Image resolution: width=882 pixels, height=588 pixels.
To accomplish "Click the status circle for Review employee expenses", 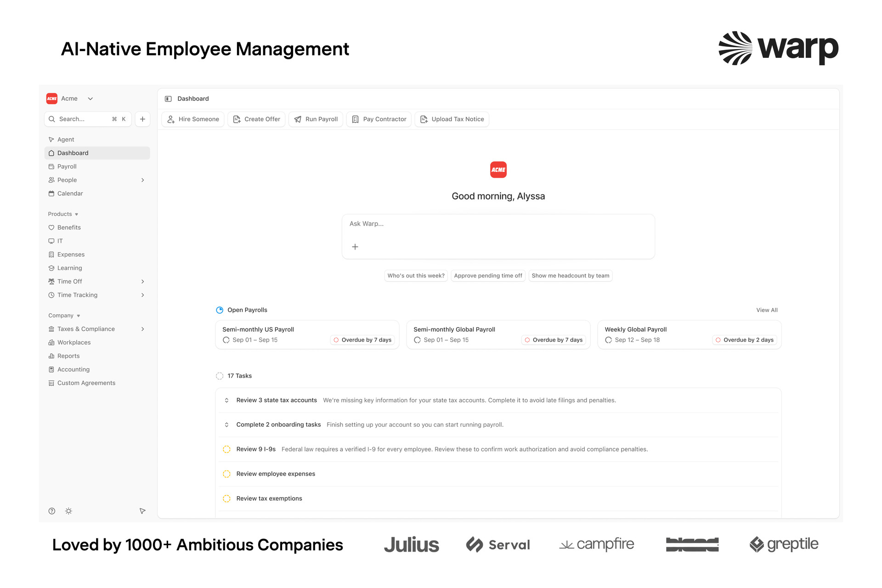I will click(x=226, y=474).
